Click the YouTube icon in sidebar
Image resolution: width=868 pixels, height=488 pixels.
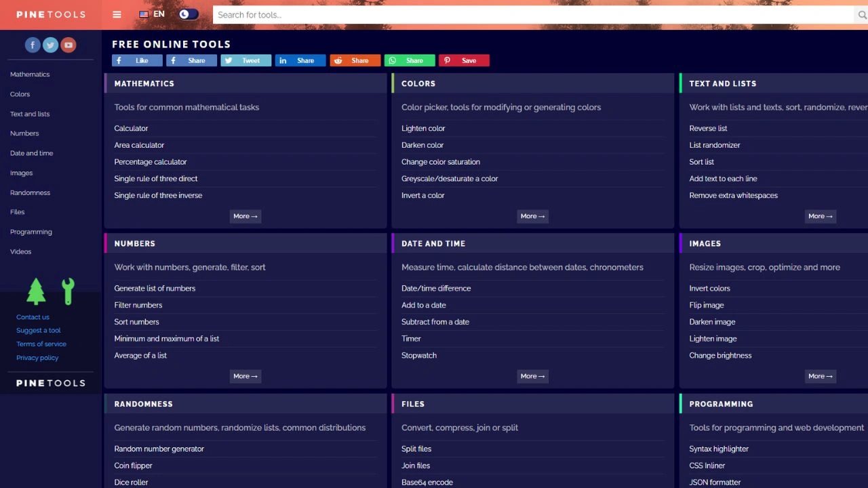point(68,45)
